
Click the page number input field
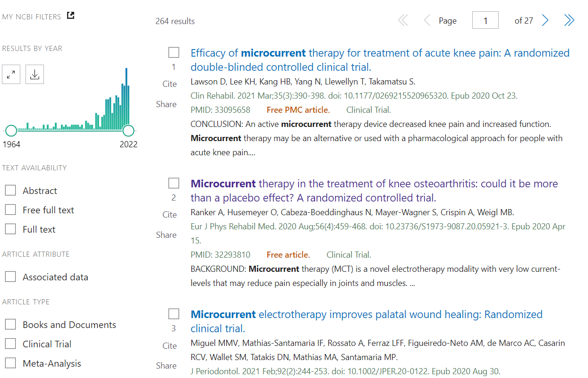point(485,21)
